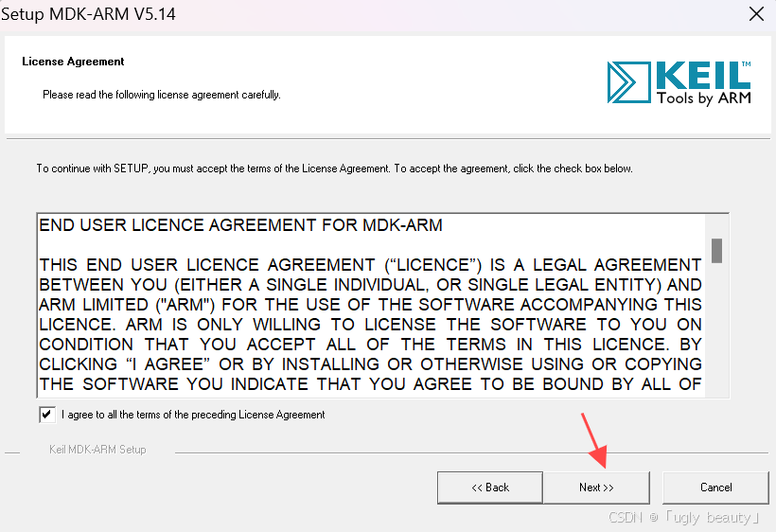This screenshot has width=776, height=532.
Task: Click the KEIL Tools by ARM logo
Action: coord(679,82)
